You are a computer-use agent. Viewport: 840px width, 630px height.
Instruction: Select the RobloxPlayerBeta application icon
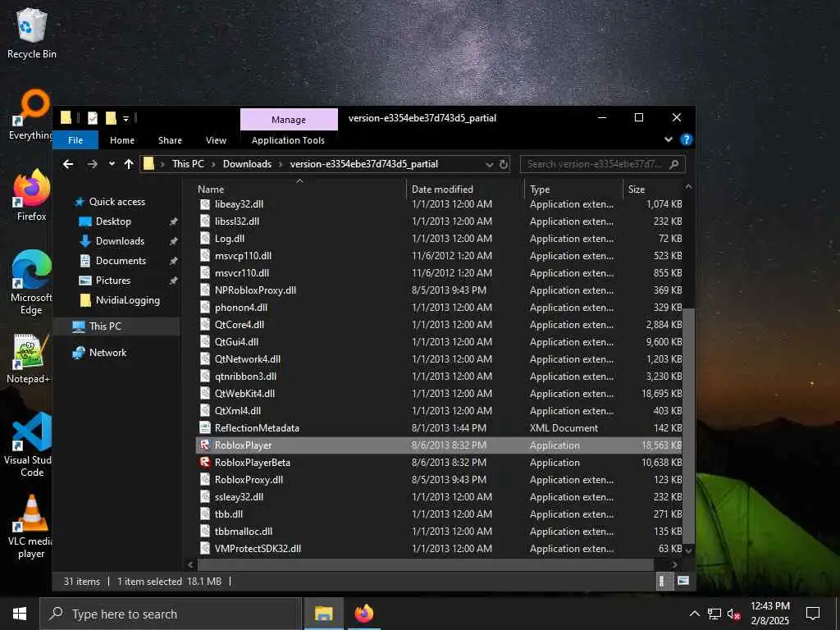tap(204, 463)
